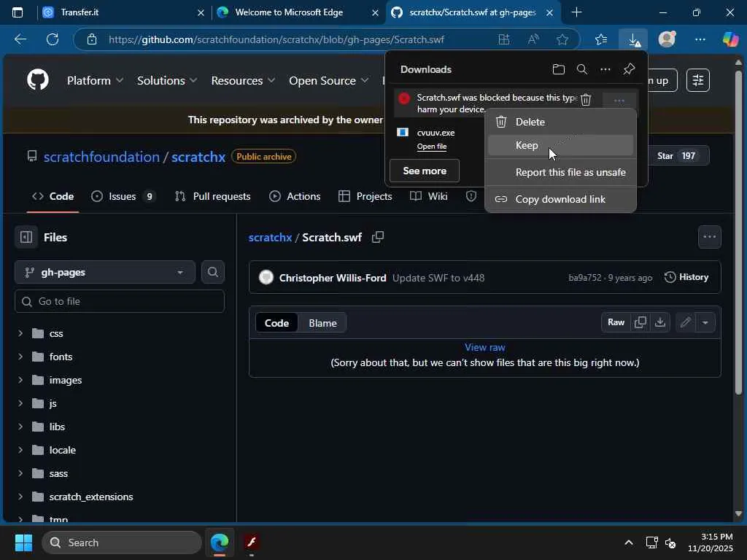This screenshot has width=747, height=560.
Task: Search files with magnifier button in Files
Action: [x=212, y=272]
